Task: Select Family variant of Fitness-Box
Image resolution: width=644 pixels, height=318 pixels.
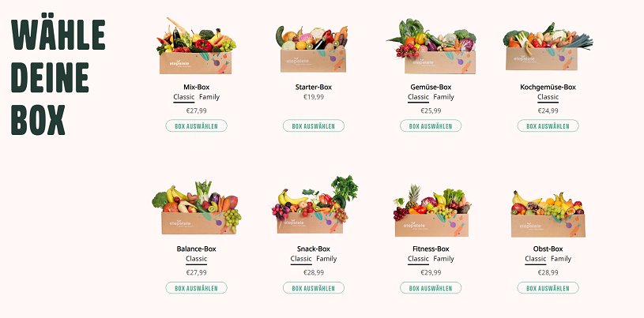Action: (x=444, y=259)
